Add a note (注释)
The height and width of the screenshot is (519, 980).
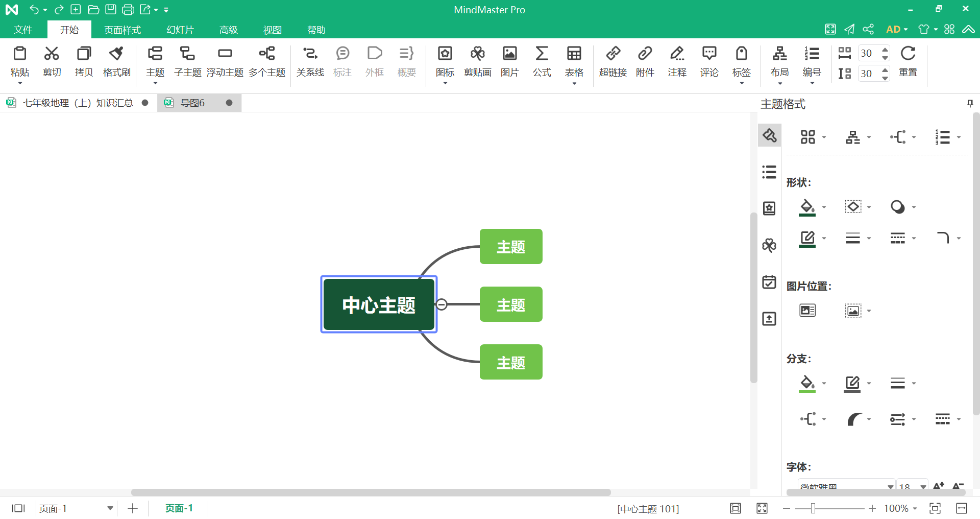point(677,62)
